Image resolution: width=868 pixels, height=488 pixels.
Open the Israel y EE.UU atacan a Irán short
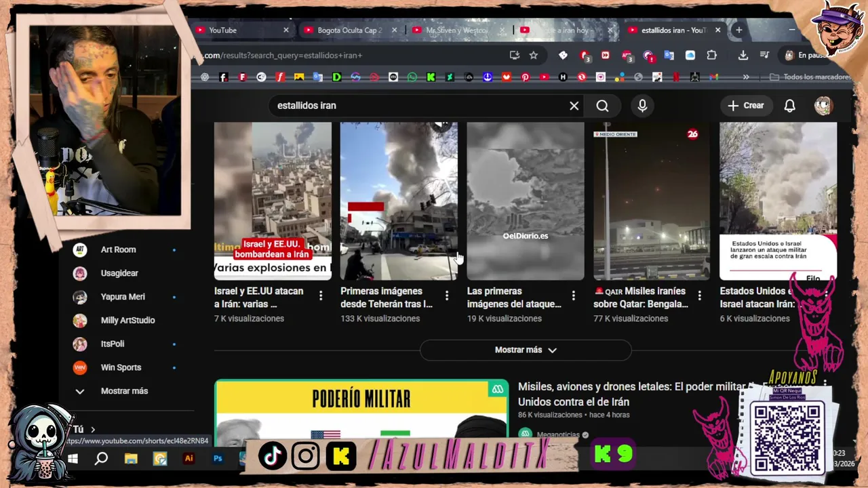259,297
